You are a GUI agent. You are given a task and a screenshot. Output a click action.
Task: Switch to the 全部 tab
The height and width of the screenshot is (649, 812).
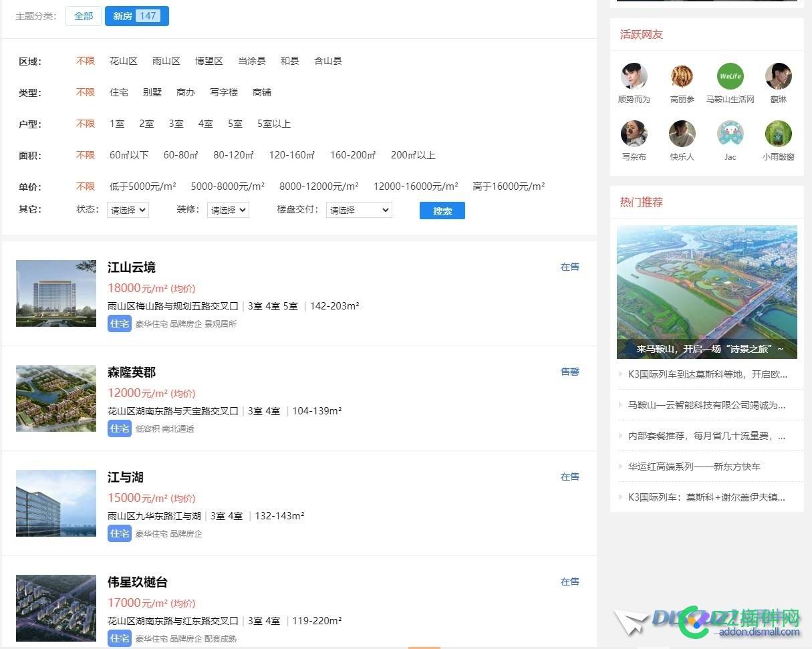[x=83, y=16]
